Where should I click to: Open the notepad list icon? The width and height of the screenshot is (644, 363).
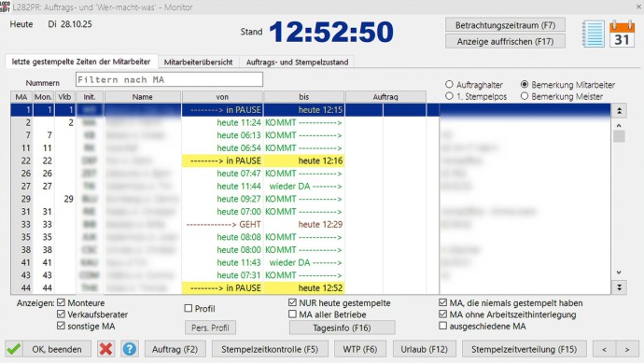click(x=593, y=34)
